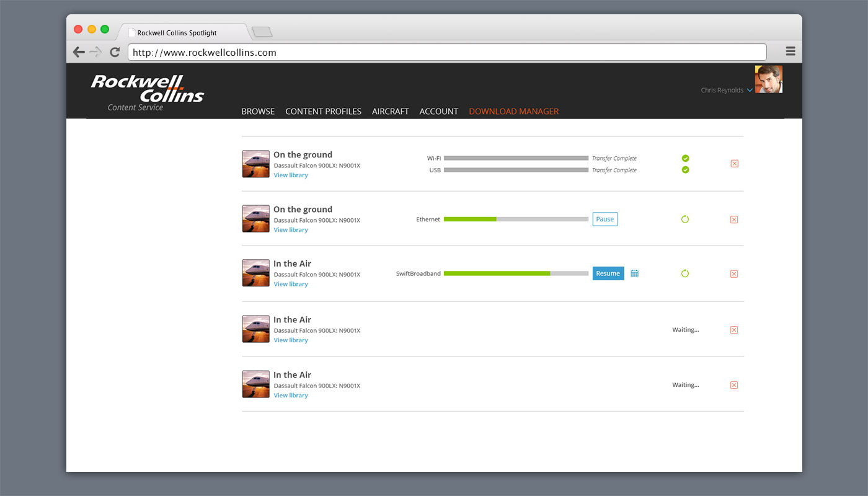The image size is (868, 496).
Task: Resume the SwiftBroadband download
Action: 608,273
